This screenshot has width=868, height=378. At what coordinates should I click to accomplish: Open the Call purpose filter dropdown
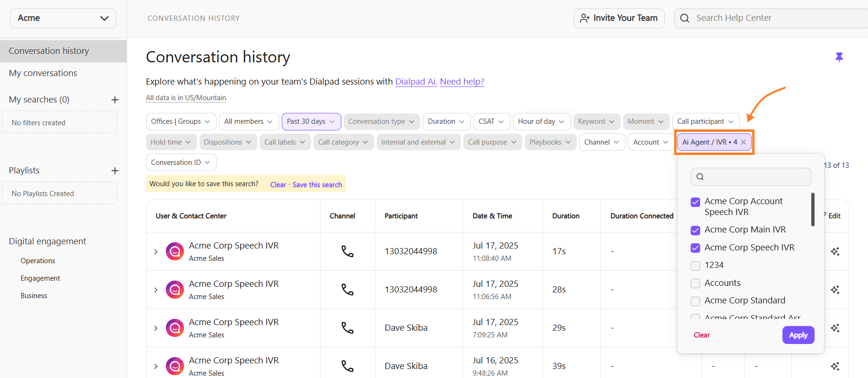pyautogui.click(x=493, y=142)
